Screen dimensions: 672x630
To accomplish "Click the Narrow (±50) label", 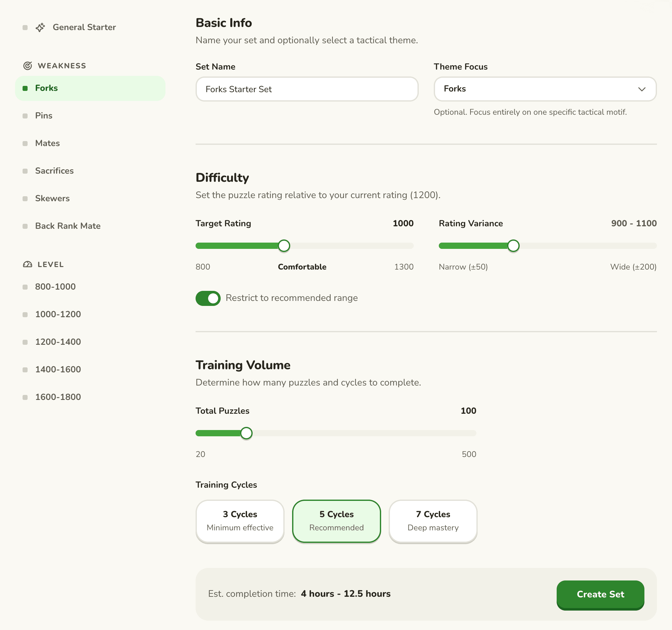I will click(463, 267).
